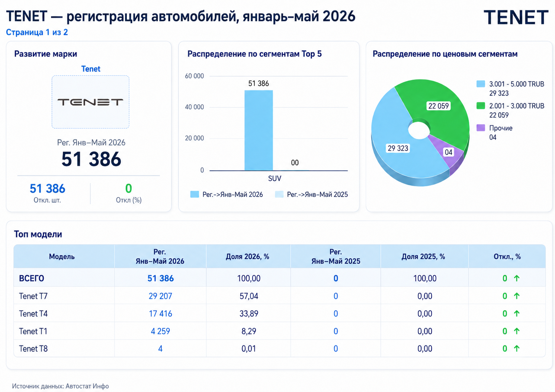Click the purple pie slice labeled 04
The width and height of the screenshot is (555, 392).
(449, 152)
